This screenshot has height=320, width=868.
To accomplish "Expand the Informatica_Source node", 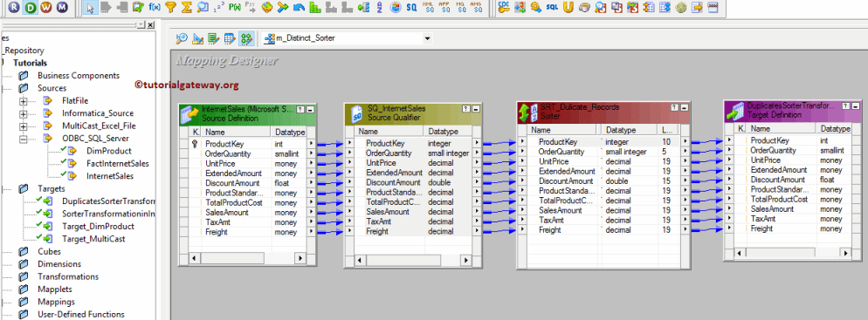I will [x=24, y=113].
